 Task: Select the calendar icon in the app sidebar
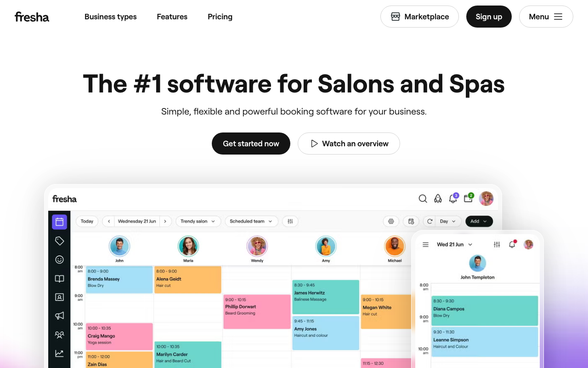(x=59, y=222)
